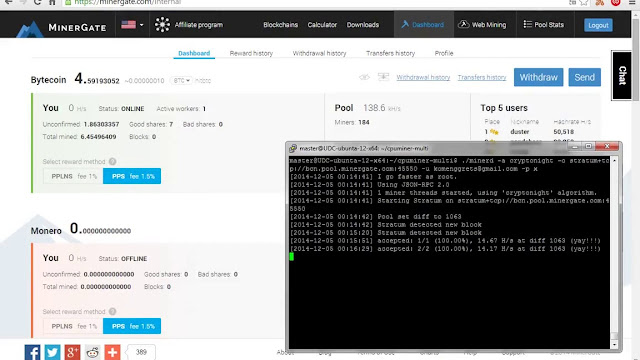
Task: Click the orange plus more-sharing icon
Action: pyautogui.click(x=112, y=352)
